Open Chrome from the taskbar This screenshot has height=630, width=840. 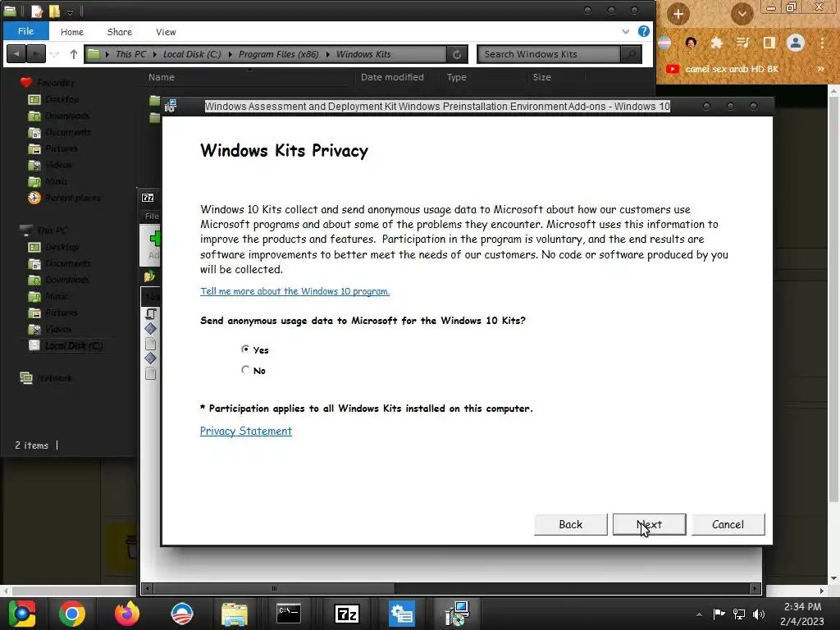(72, 614)
